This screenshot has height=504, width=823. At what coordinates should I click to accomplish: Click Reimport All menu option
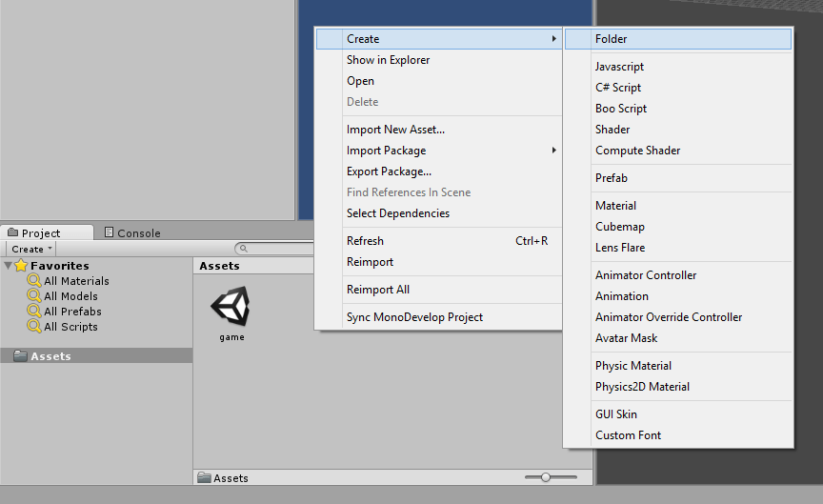click(x=378, y=290)
